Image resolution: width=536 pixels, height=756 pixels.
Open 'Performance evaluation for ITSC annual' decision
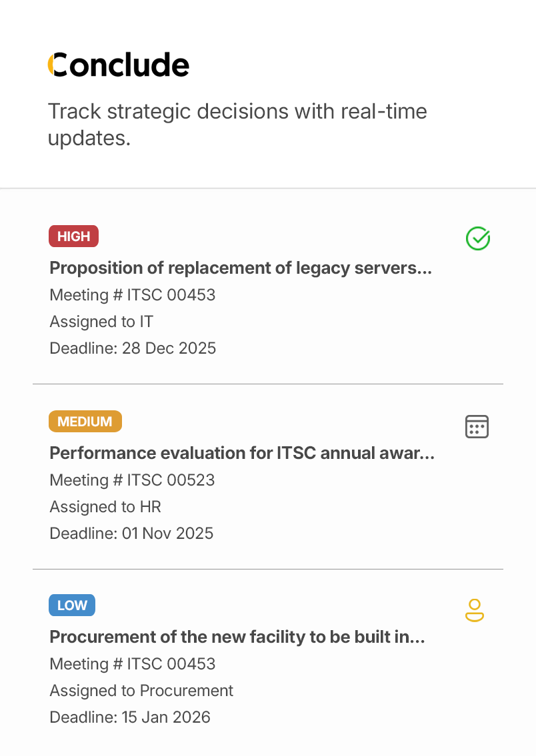(242, 453)
